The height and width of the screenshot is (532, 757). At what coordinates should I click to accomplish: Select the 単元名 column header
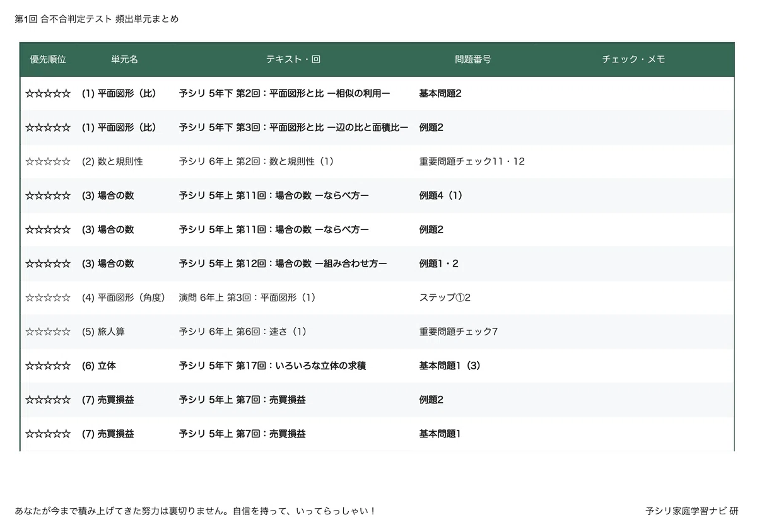pyautogui.click(x=125, y=59)
